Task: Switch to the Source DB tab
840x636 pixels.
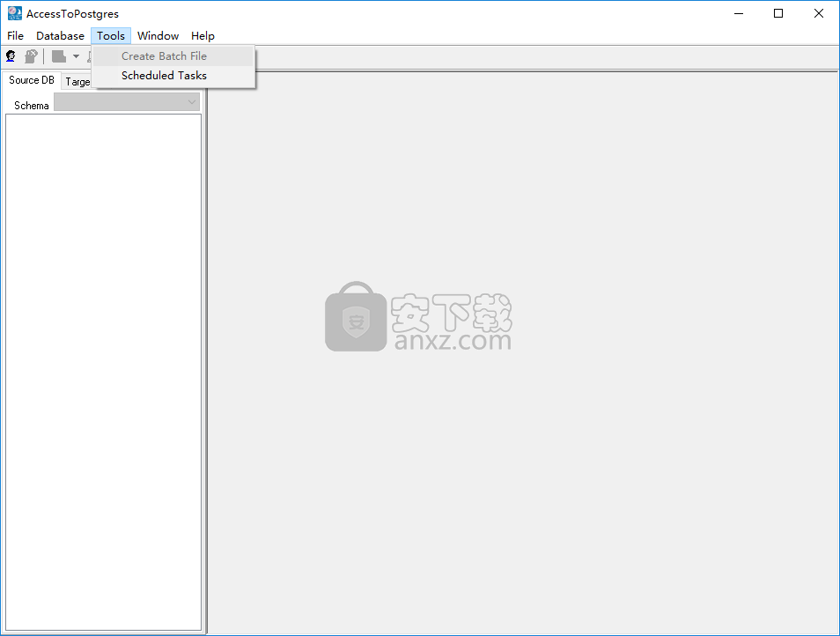Action: (32, 80)
